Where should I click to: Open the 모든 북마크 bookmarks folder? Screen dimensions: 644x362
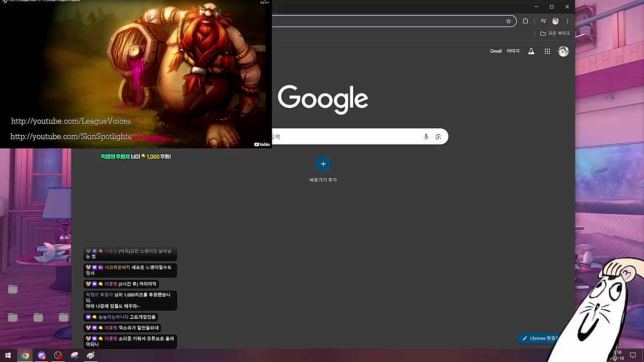[555, 33]
